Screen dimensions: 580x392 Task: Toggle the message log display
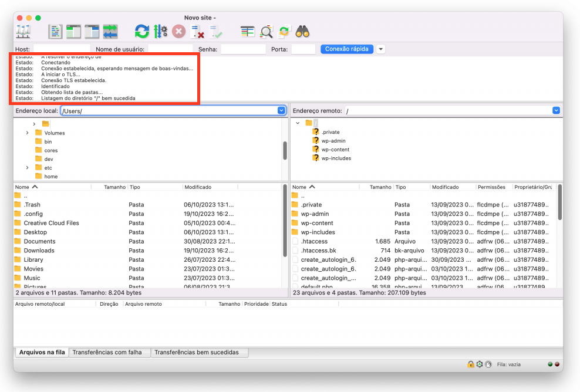click(55, 31)
